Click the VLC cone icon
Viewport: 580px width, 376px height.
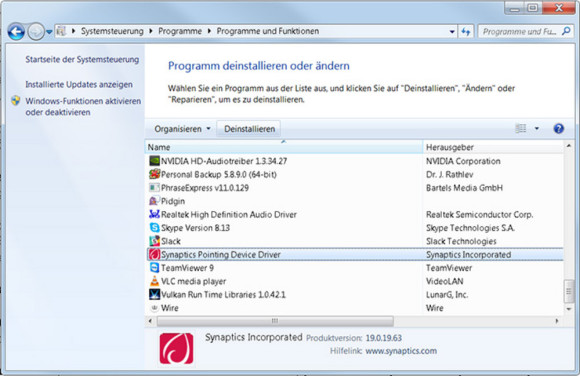(154, 281)
